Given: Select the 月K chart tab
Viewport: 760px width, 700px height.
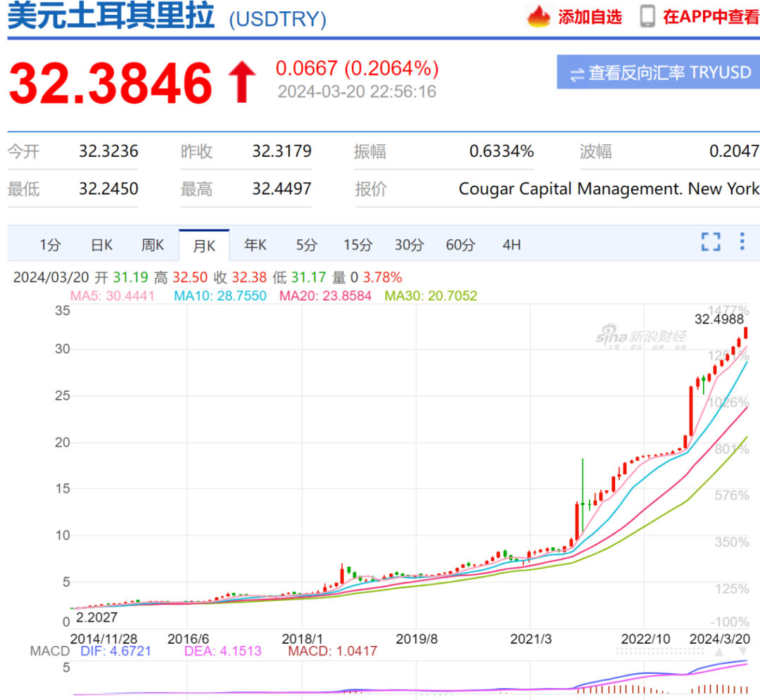Looking at the screenshot, I should [204, 245].
